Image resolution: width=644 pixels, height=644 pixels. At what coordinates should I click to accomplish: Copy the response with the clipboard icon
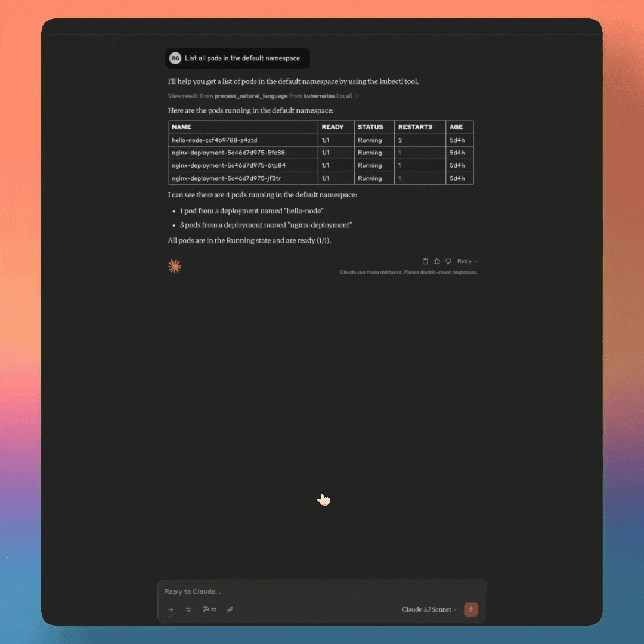coord(425,261)
